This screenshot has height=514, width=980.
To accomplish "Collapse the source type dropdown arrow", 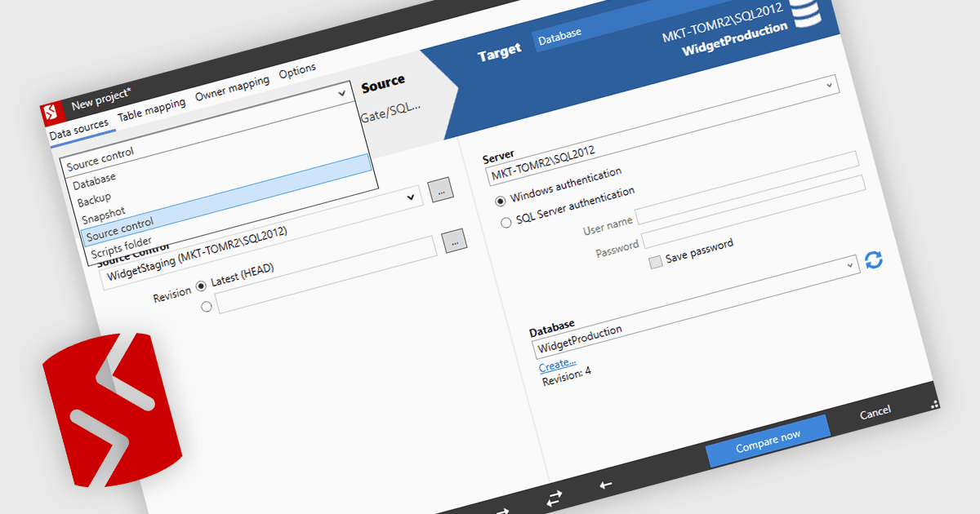I will point(341,94).
